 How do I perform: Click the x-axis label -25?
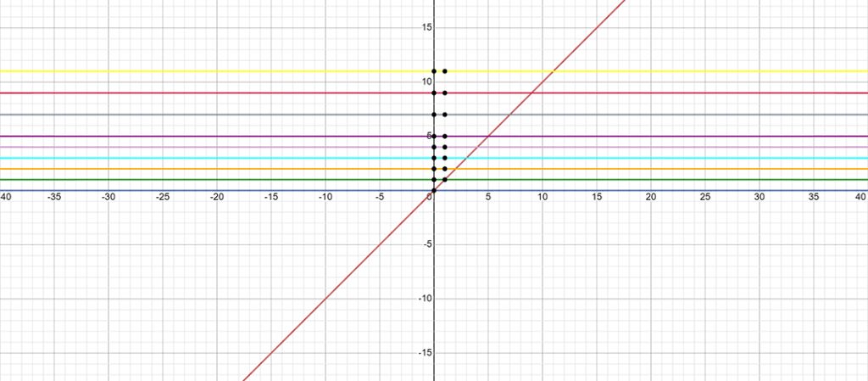tap(162, 197)
